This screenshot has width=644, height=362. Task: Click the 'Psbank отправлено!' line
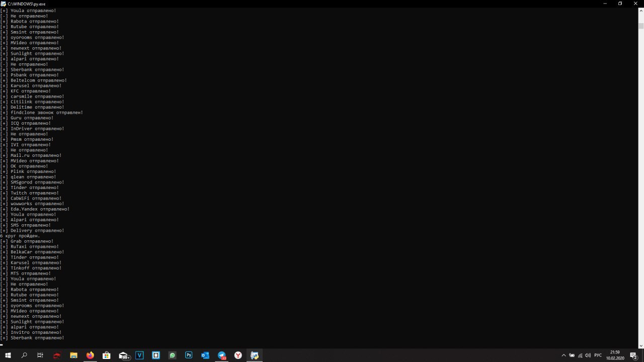pos(30,75)
